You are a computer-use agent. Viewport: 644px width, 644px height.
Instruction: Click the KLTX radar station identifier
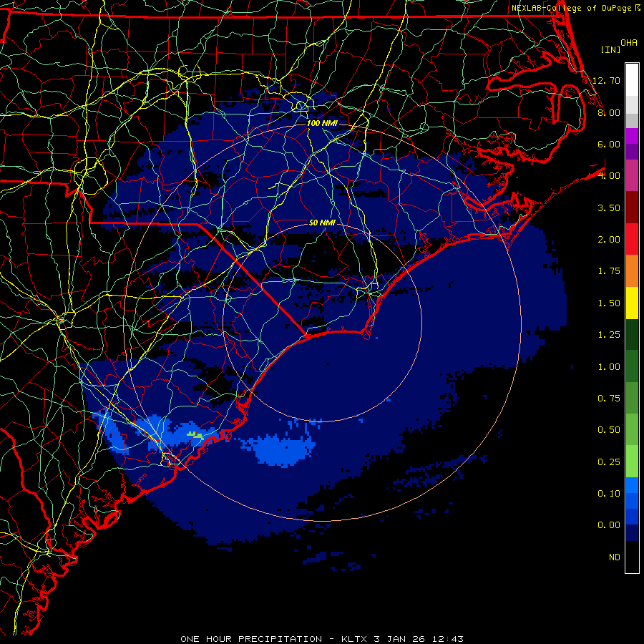point(354,639)
